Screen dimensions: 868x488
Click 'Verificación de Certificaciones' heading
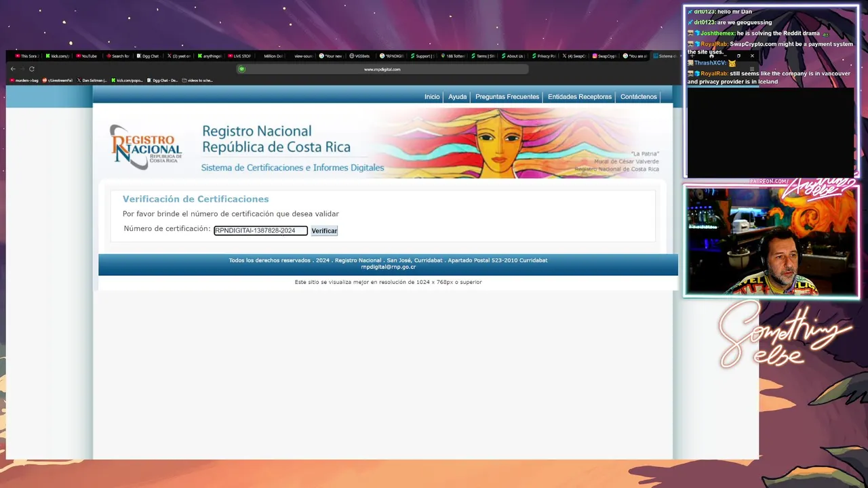click(195, 199)
